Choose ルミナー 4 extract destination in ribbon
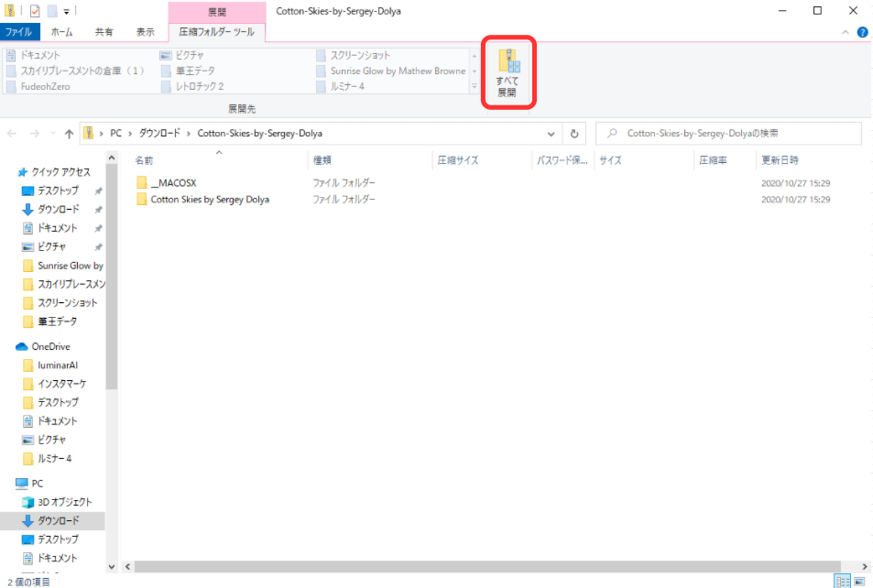Screen dimensions: 873x588 (341, 86)
